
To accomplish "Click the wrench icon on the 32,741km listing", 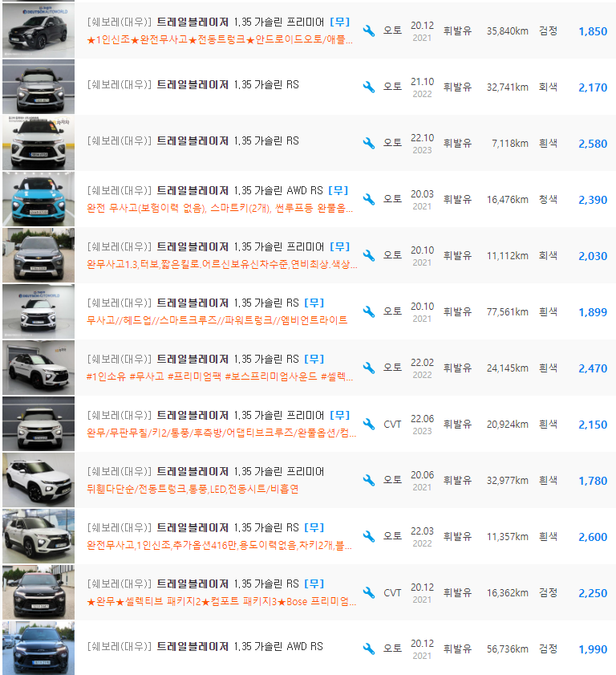I will click(x=369, y=87).
